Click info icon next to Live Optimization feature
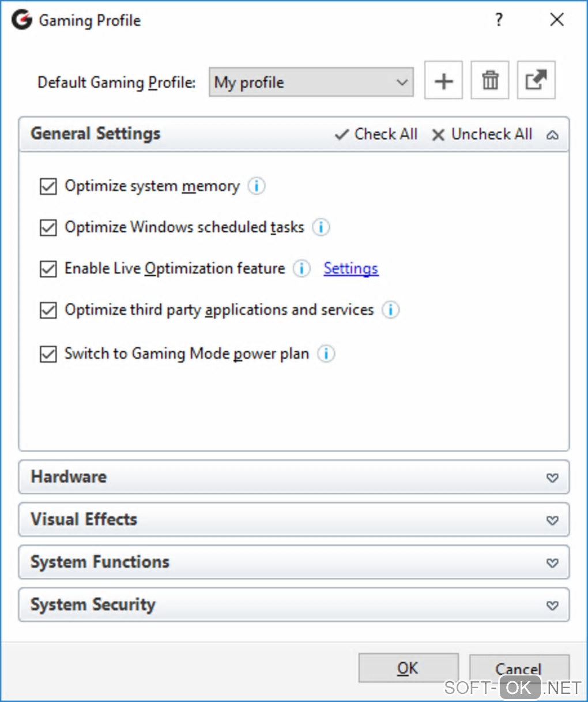Screen dimensions: 588x702 pos(301,269)
